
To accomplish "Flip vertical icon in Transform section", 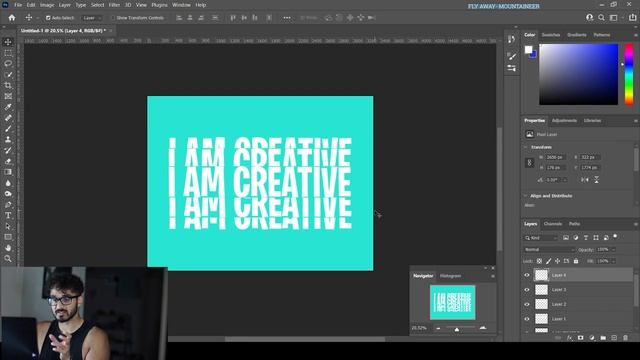I will [x=596, y=180].
